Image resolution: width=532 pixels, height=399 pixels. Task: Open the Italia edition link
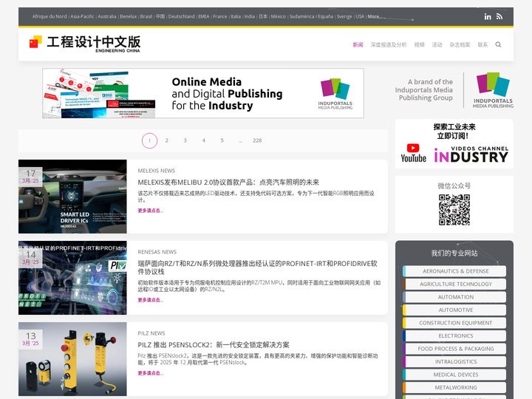click(236, 16)
